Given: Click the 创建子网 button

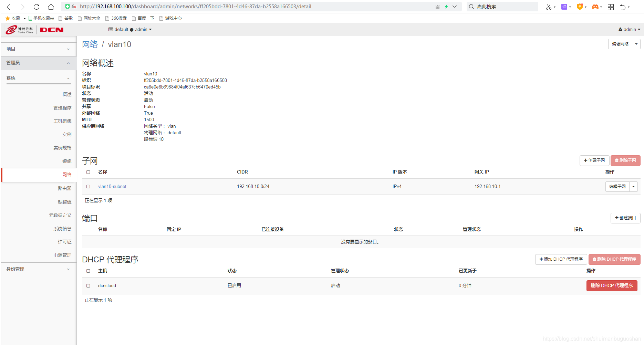Looking at the screenshot, I should 594,160.
